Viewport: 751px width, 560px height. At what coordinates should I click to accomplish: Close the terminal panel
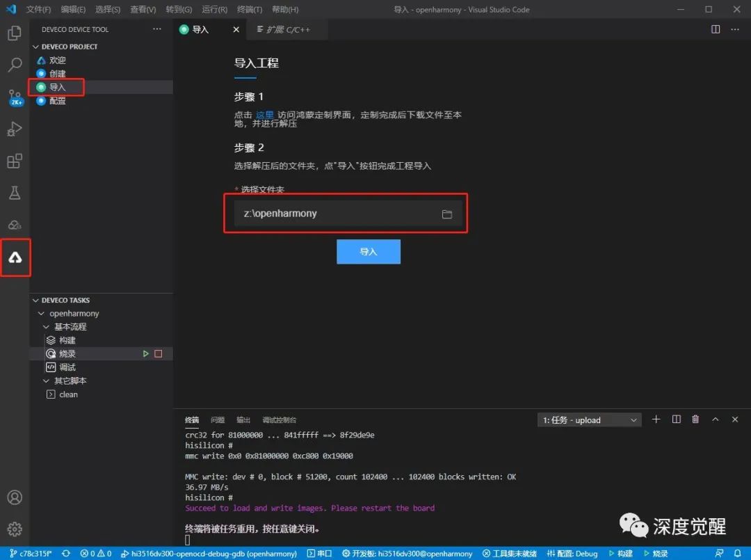[x=735, y=419]
